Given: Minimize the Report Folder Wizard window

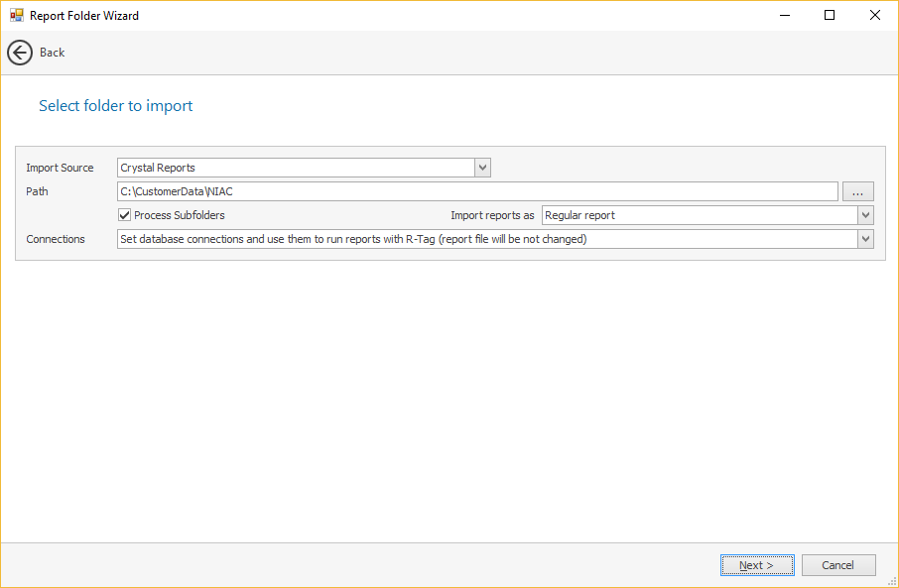Looking at the screenshot, I should (784, 16).
